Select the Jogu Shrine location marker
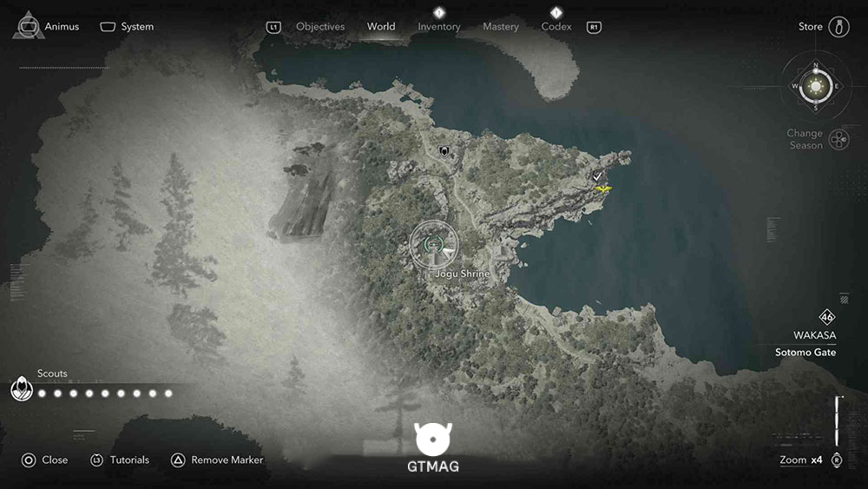868x489 pixels. point(434,244)
